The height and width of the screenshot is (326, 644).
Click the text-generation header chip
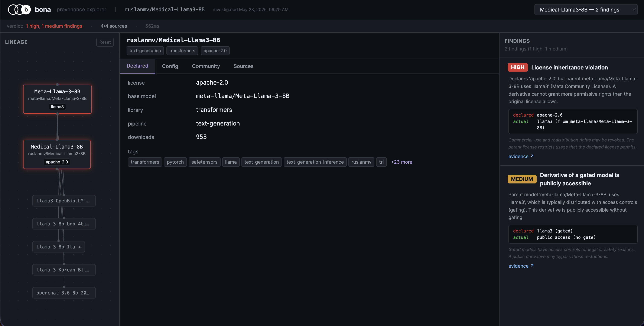coord(145,51)
